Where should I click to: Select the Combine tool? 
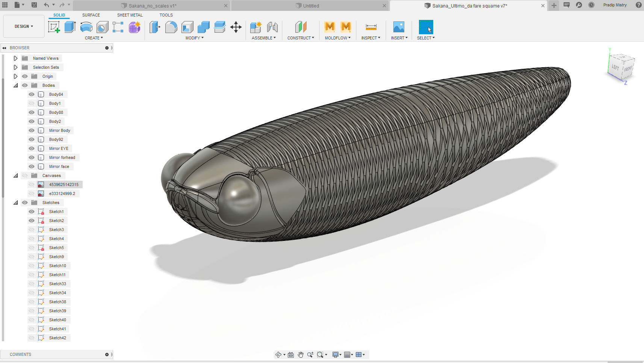(203, 27)
